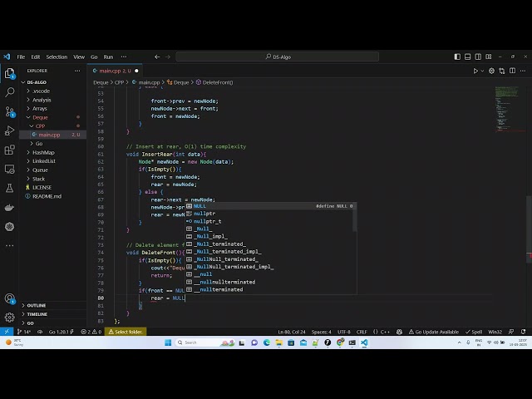Expand the Go folder under Deque
The image size is (532, 399).
click(39, 144)
